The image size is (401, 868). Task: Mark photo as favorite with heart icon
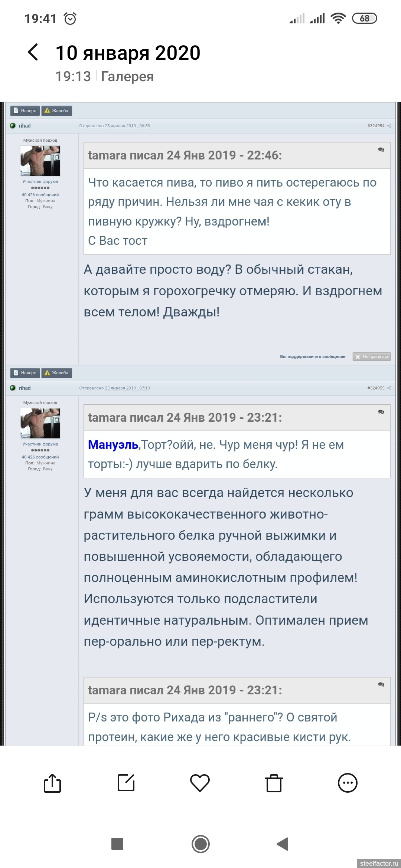click(200, 783)
